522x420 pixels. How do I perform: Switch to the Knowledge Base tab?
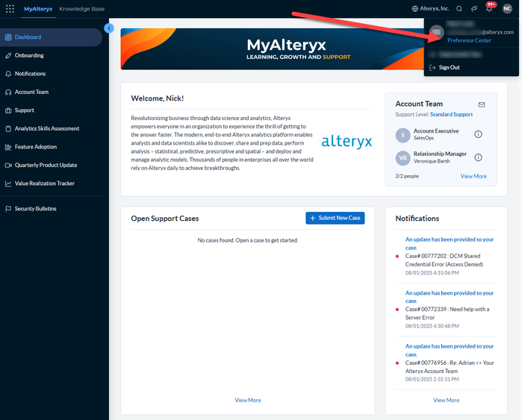click(x=82, y=9)
